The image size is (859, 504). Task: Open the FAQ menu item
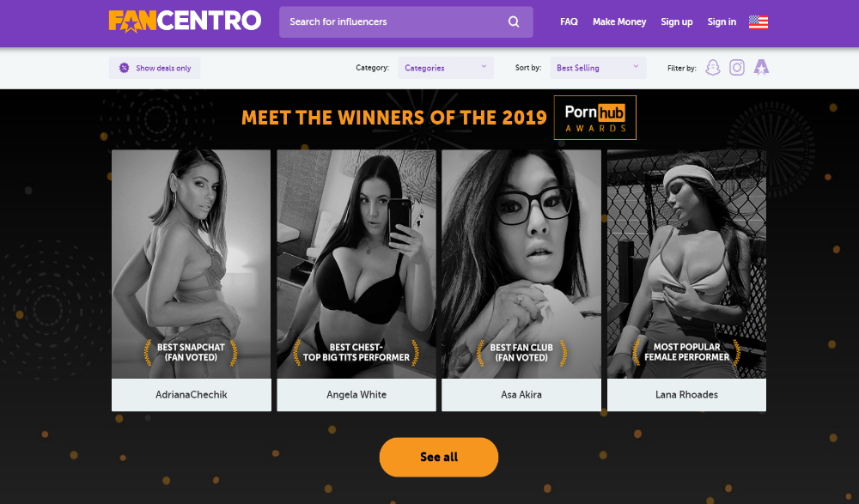click(x=569, y=22)
